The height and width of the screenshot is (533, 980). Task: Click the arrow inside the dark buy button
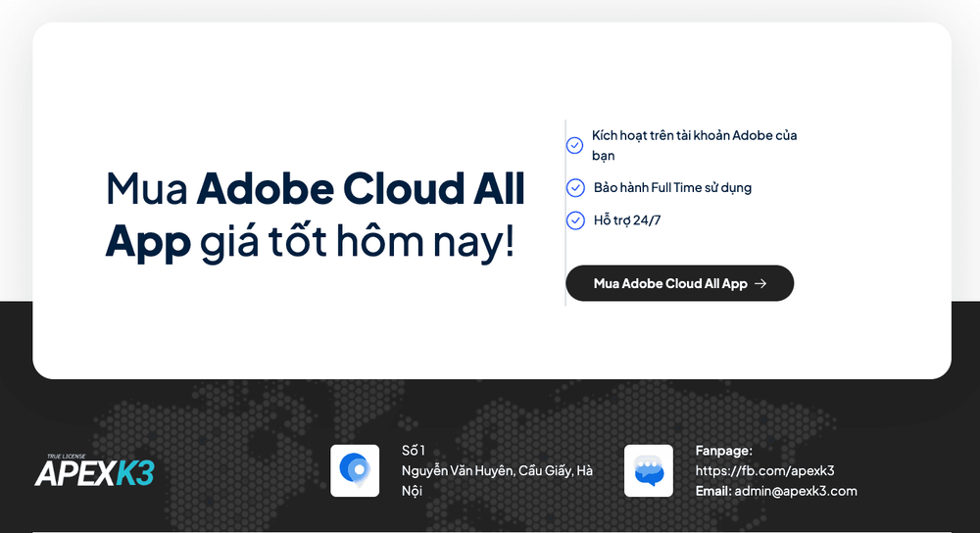click(x=760, y=284)
